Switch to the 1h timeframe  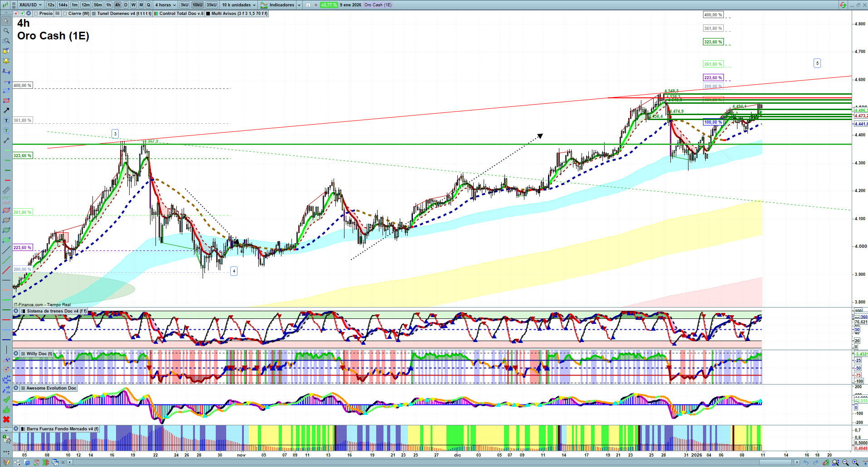click(108, 5)
